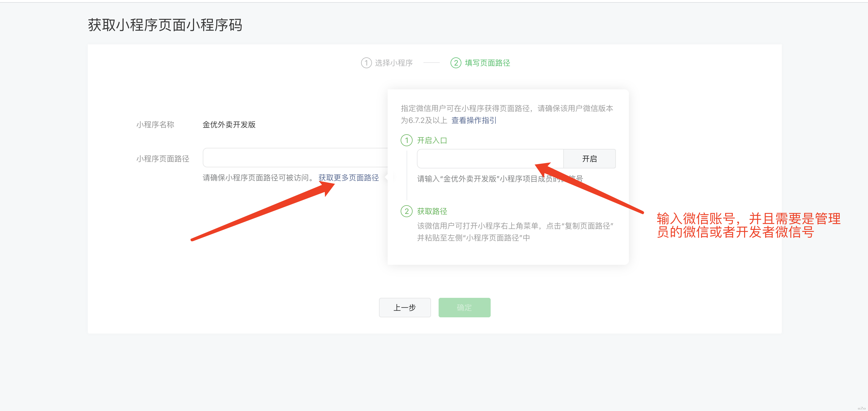Click step 1 circle icon in wizard

[366, 63]
